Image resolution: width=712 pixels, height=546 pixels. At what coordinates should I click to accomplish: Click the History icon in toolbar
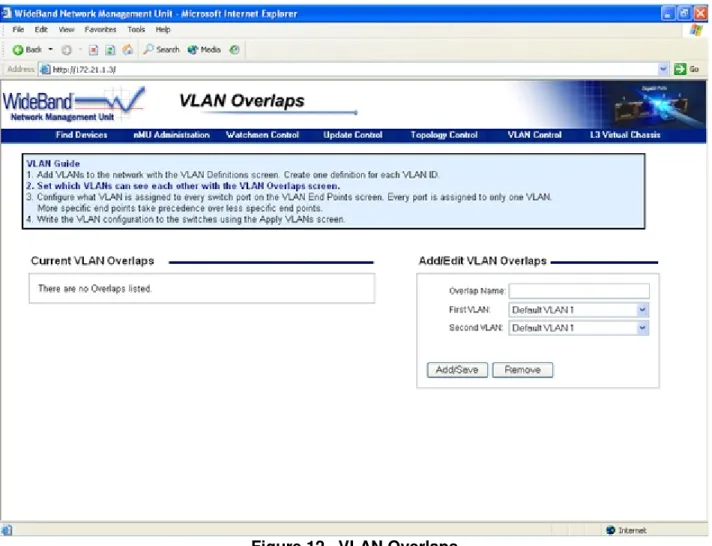click(x=234, y=50)
